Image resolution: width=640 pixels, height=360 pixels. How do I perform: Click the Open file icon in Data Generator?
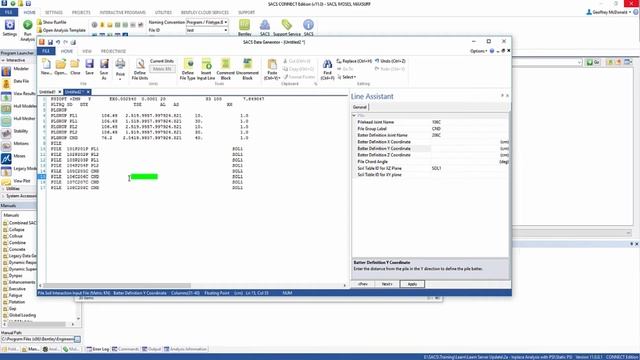[x=60, y=67]
